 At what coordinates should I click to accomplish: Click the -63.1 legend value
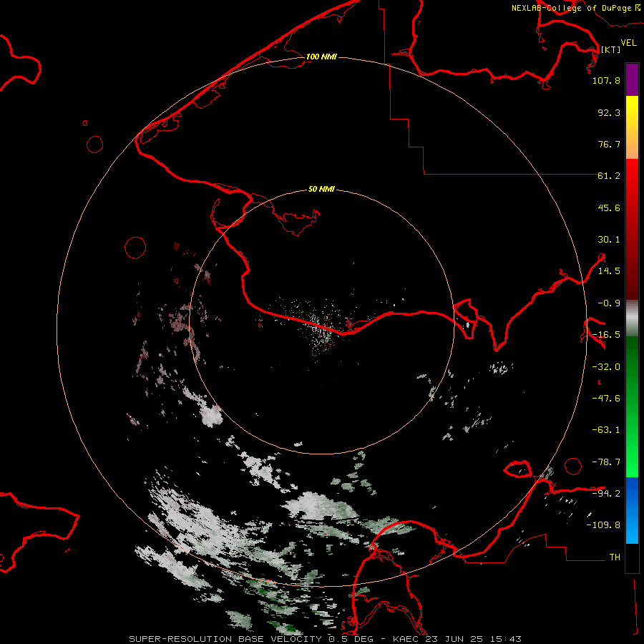click(x=606, y=430)
